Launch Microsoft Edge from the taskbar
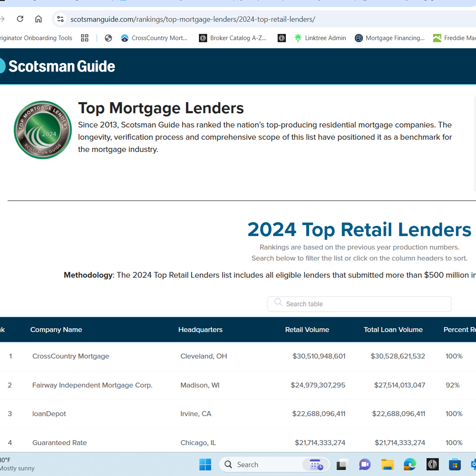This screenshot has height=476, width=476. [x=410, y=464]
